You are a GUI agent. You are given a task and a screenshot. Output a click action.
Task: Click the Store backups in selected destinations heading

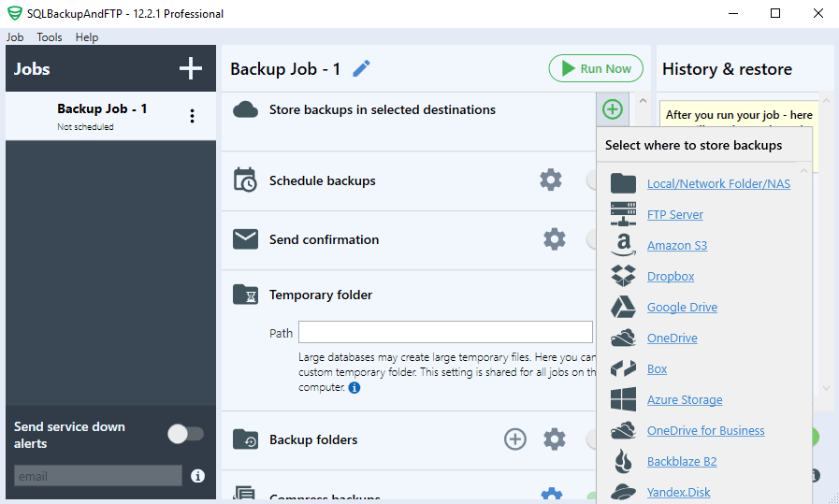click(x=382, y=109)
